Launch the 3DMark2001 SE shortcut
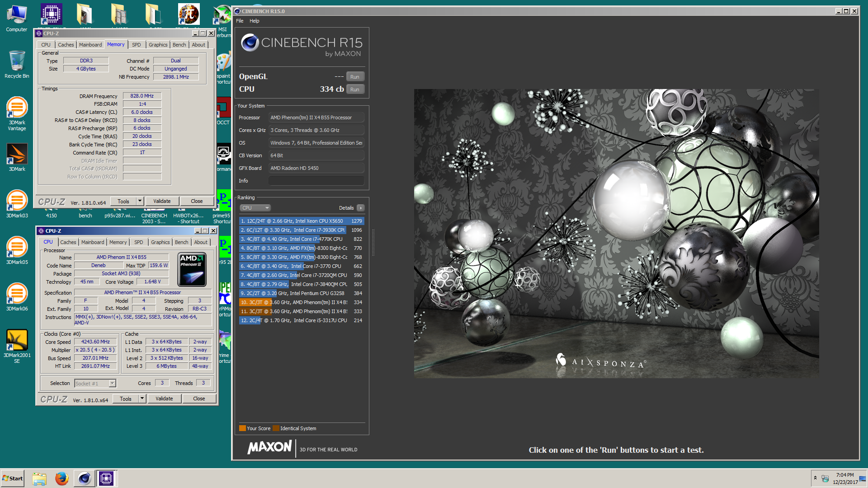The image size is (868, 488). tap(17, 346)
